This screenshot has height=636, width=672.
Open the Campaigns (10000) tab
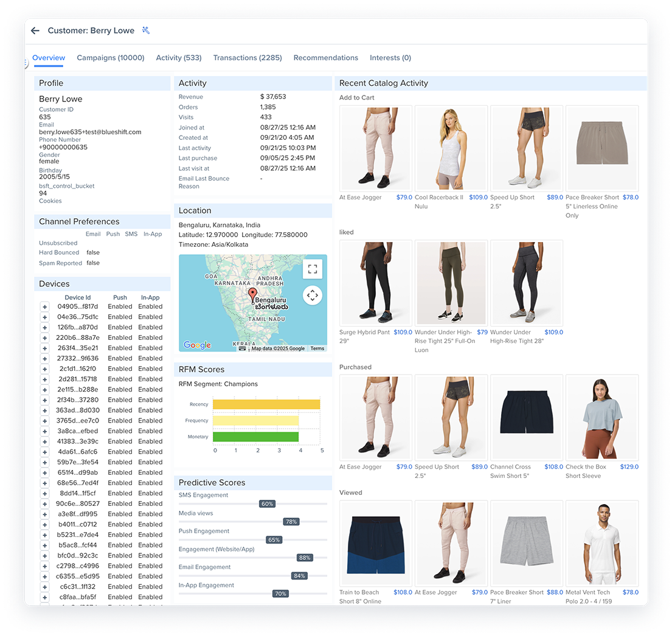(110, 58)
